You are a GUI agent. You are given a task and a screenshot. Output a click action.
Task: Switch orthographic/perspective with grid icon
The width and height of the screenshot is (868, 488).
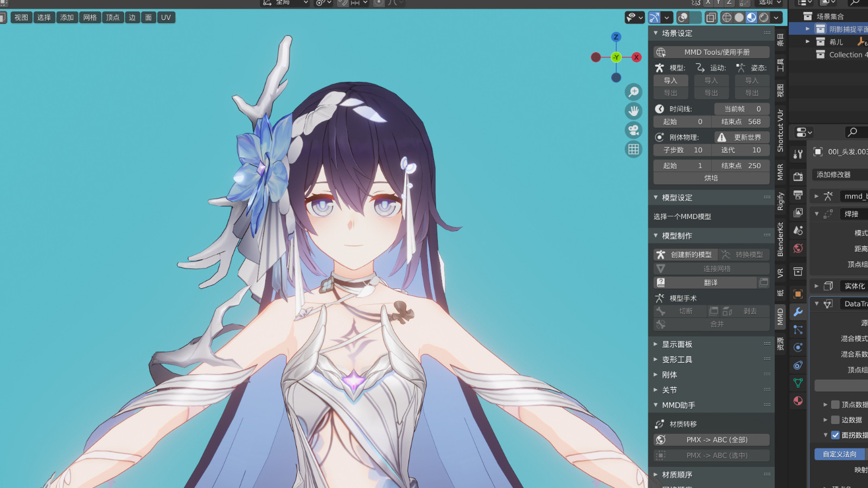tap(633, 149)
